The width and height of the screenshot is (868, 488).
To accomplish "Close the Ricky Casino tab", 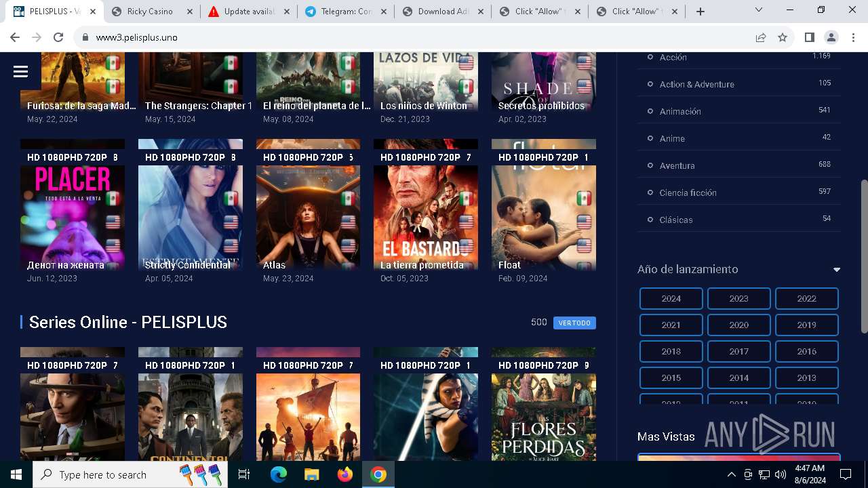I will pos(189,12).
